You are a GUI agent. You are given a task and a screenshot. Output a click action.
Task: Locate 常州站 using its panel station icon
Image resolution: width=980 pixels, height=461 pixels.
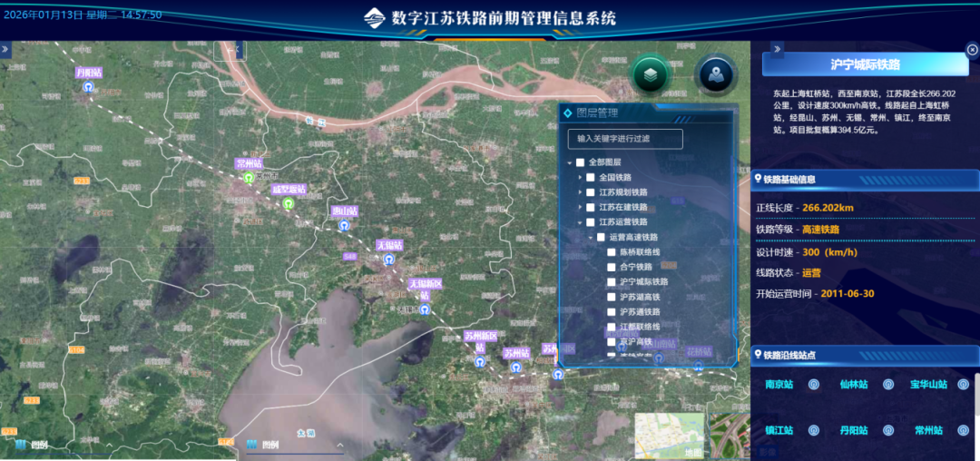click(x=963, y=430)
